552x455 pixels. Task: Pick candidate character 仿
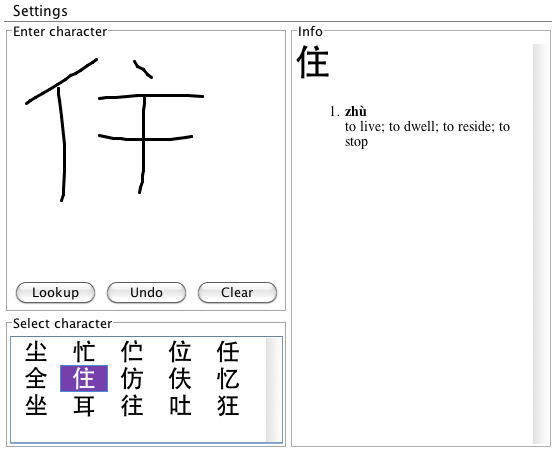[x=132, y=379]
